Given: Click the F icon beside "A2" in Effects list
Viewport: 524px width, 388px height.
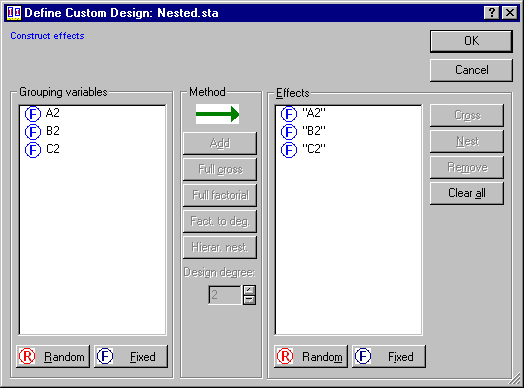Looking at the screenshot, I should (289, 114).
